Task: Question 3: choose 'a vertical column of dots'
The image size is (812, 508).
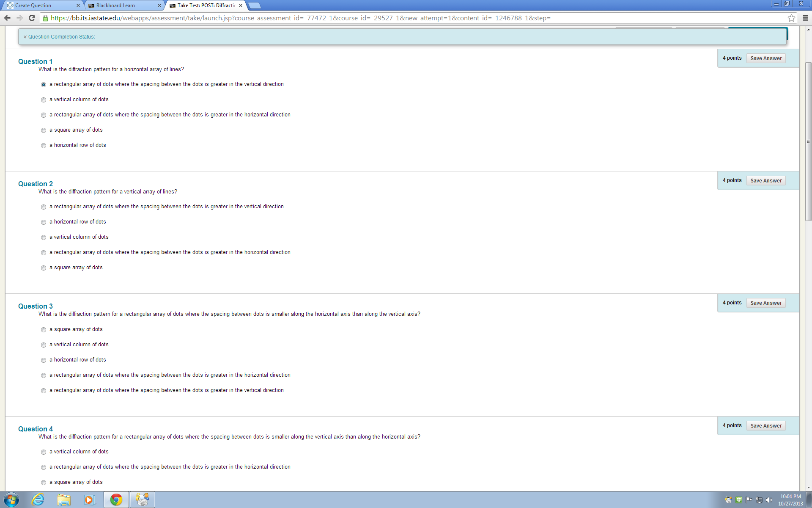Action: pyautogui.click(x=44, y=345)
